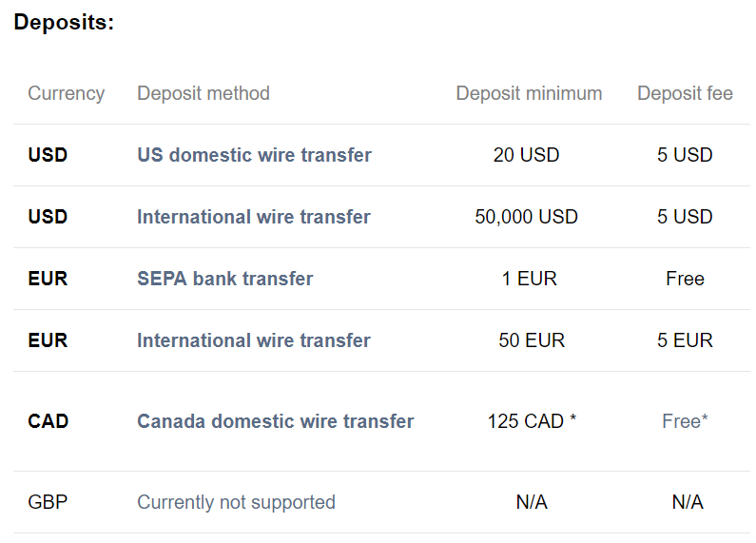Click the GBP currency cell
This screenshot has height=543, width=756.
(x=48, y=502)
